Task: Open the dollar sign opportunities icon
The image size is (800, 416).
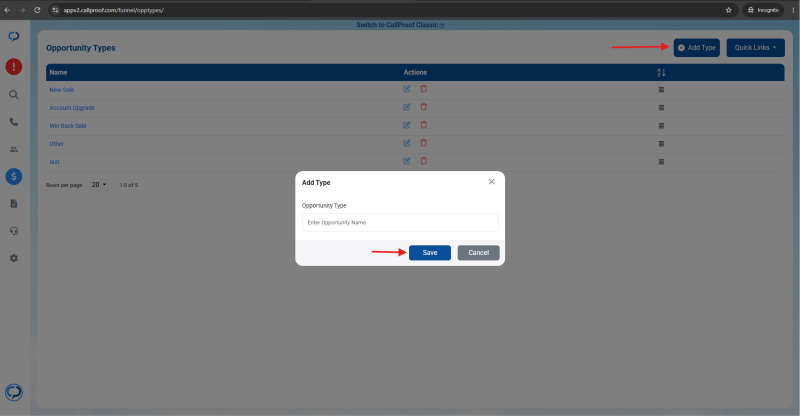Action: pyautogui.click(x=14, y=177)
